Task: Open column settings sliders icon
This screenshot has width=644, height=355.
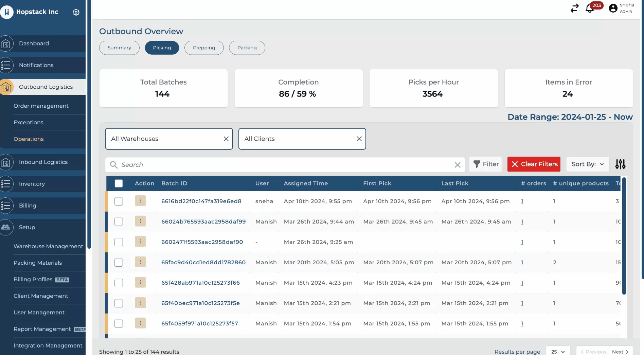Action: tap(620, 164)
